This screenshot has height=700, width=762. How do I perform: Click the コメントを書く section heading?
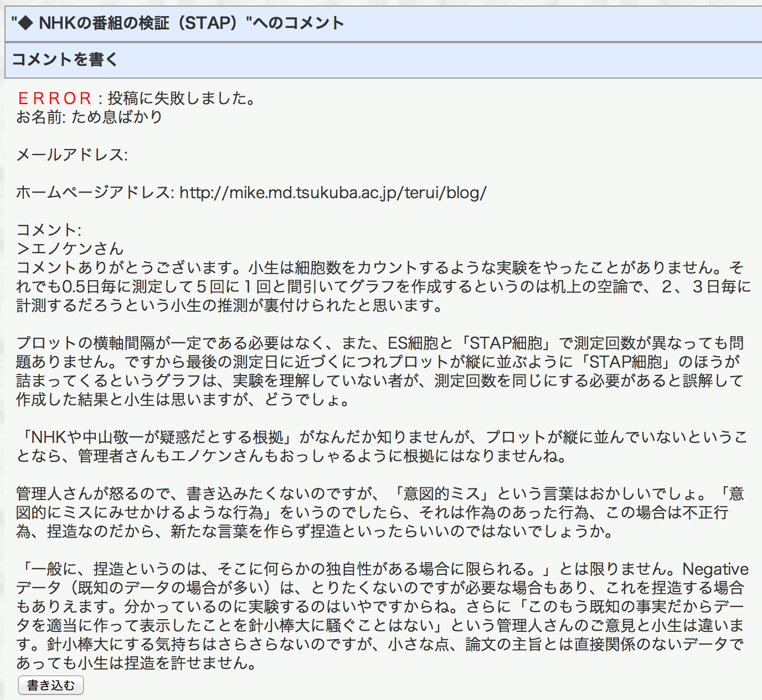click(x=65, y=59)
